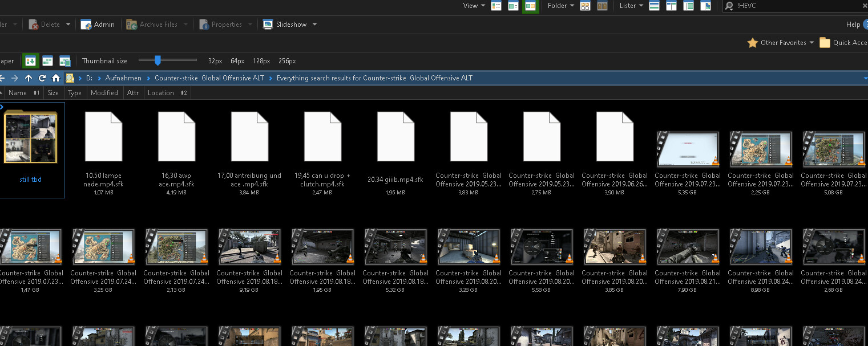Sort by the Name column header

pyautogui.click(x=23, y=93)
